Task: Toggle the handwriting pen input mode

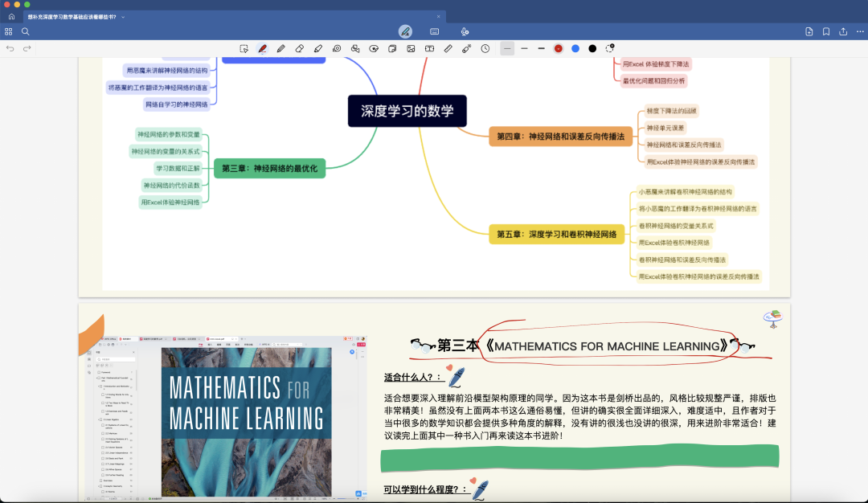Action: 405,31
